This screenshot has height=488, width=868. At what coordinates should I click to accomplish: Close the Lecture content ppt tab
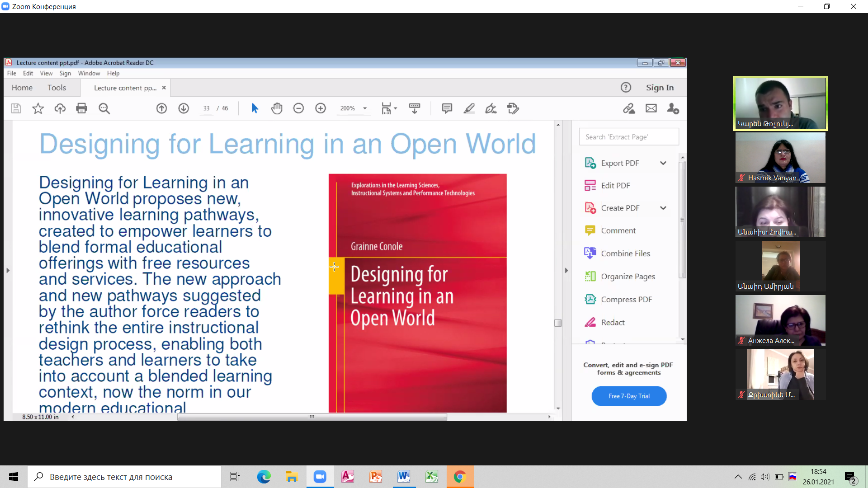click(x=164, y=88)
